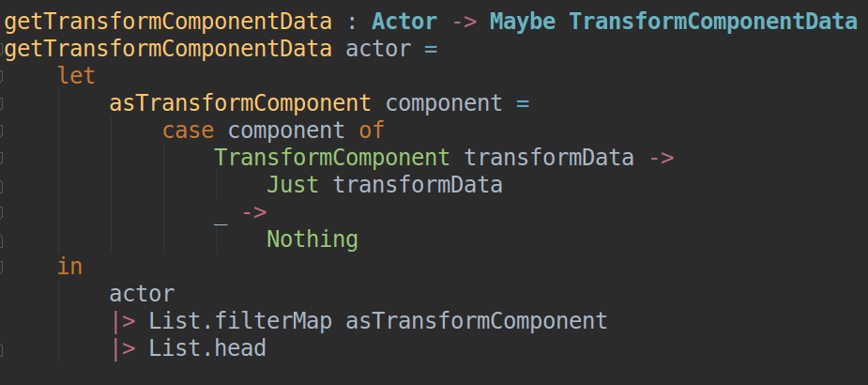868x385 pixels.
Task: Place the cursor on 'TransformComponentData' in the first line
Action: [x=713, y=22]
